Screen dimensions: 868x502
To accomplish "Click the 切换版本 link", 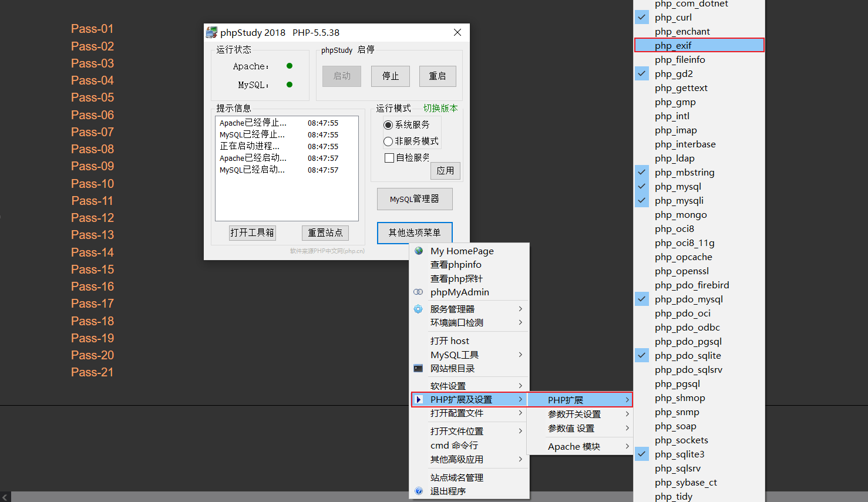I will pos(440,109).
